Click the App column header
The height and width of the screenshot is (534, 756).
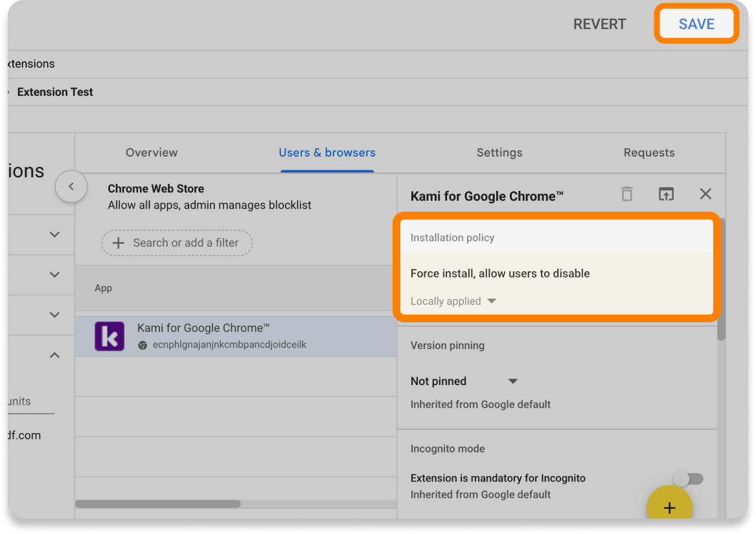tap(103, 288)
